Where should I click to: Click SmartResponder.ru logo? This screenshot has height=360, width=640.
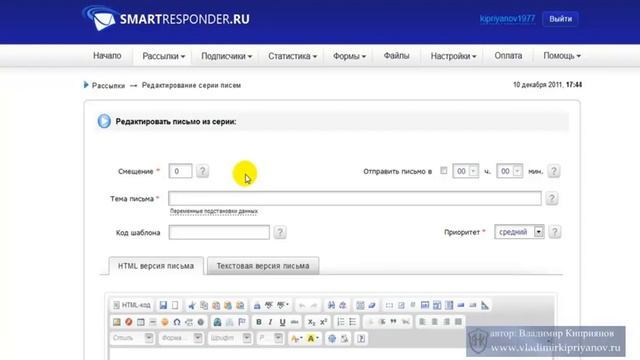(166, 18)
